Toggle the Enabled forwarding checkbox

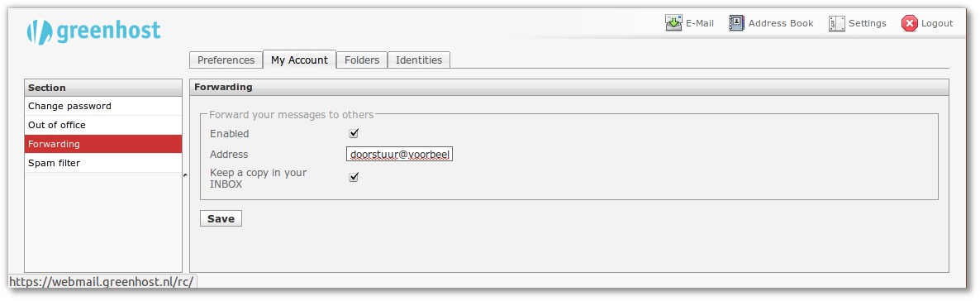[x=354, y=133]
